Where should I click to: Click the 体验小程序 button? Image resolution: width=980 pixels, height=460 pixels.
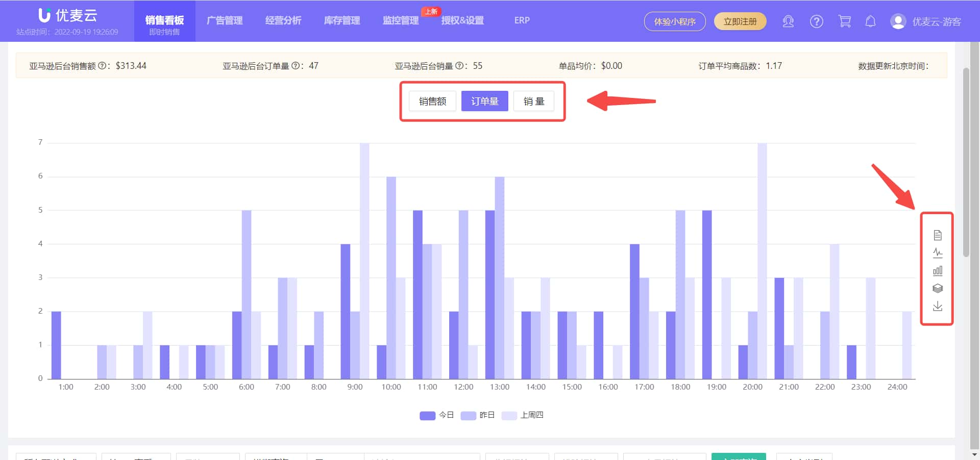[x=675, y=21]
